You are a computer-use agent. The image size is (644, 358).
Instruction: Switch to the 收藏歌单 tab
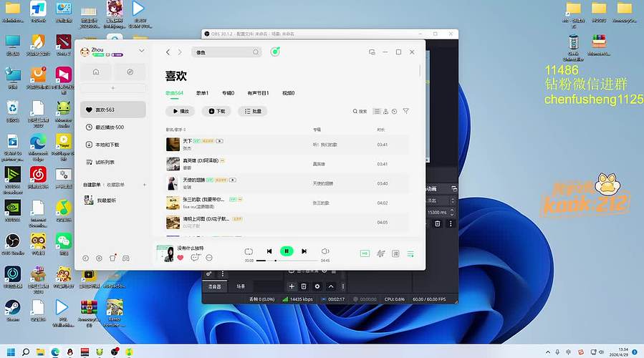pyautogui.click(x=115, y=185)
